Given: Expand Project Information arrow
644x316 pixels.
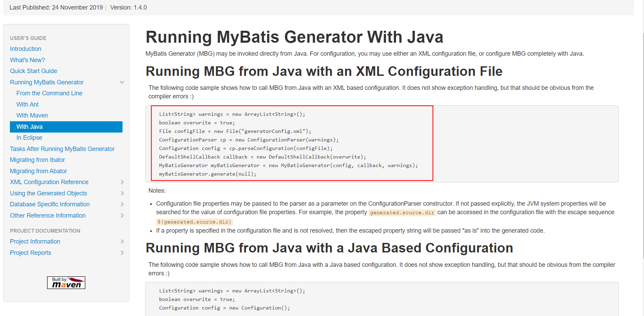Looking at the screenshot, I should pos(122,242).
